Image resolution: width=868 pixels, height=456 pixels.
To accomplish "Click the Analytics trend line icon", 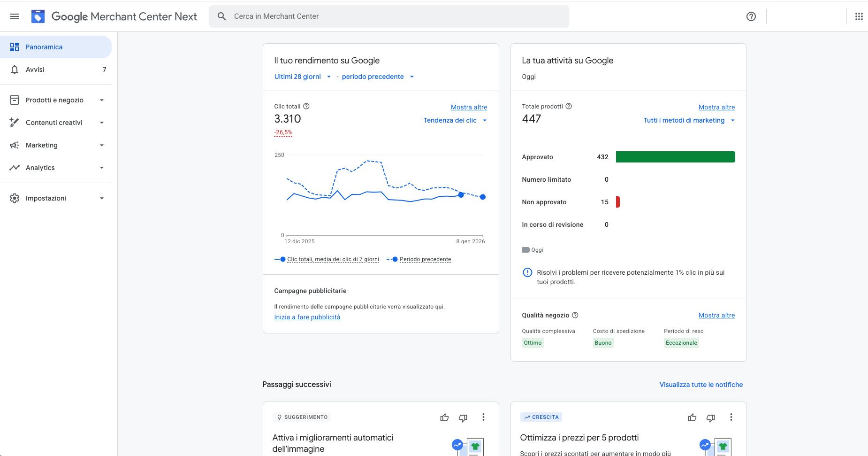I will tap(15, 168).
